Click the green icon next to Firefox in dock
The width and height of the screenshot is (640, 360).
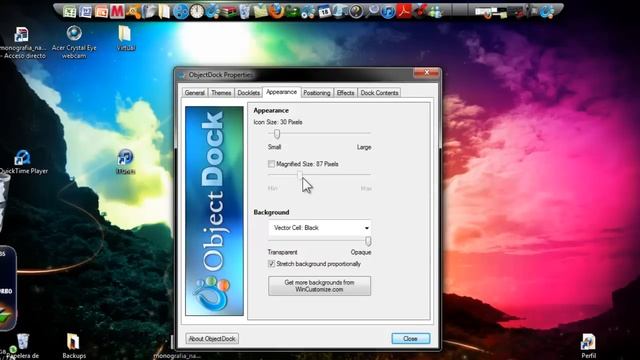click(x=292, y=11)
